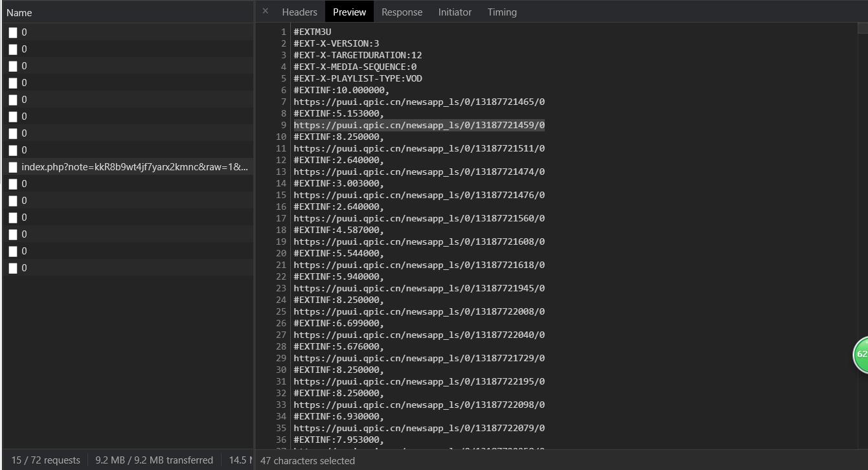The width and height of the screenshot is (868, 470).
Task: Click the #EXT-X-TARGETDURATION:12 line
Action: 358,55
